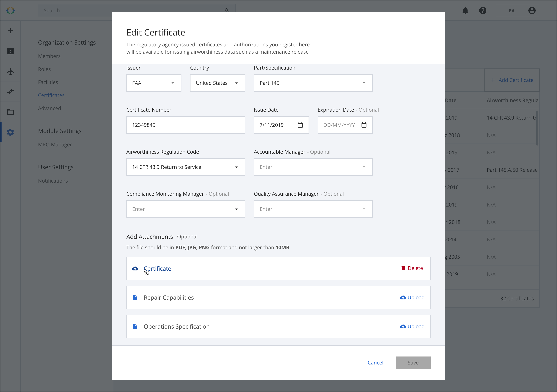Open Roles in Organization Settings
This screenshot has height=392, width=557.
pyautogui.click(x=44, y=69)
